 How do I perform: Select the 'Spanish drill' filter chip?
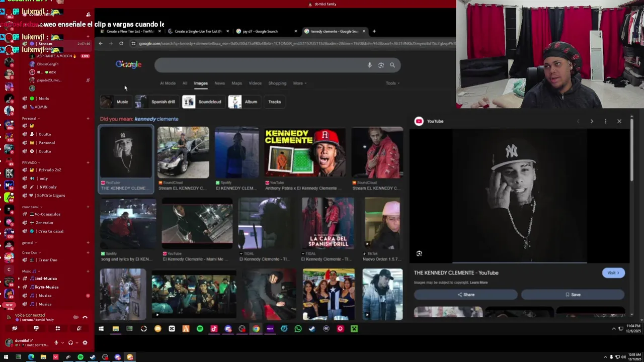pyautogui.click(x=156, y=102)
